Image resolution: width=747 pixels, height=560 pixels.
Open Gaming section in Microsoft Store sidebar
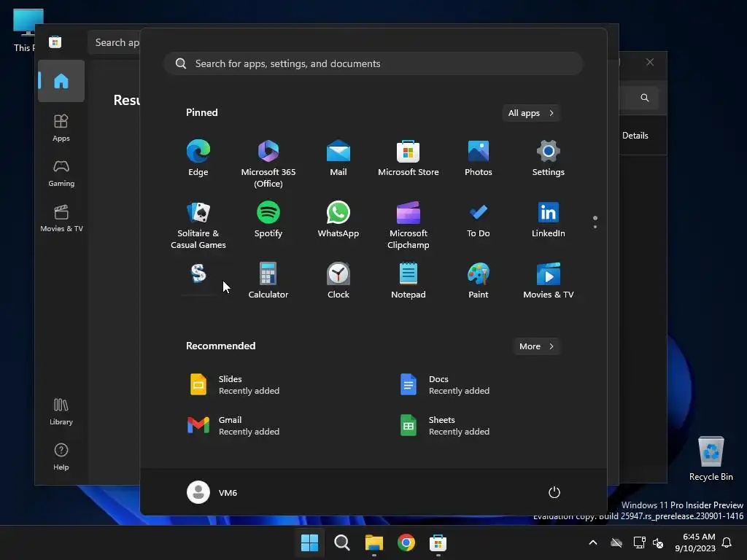tap(61, 174)
